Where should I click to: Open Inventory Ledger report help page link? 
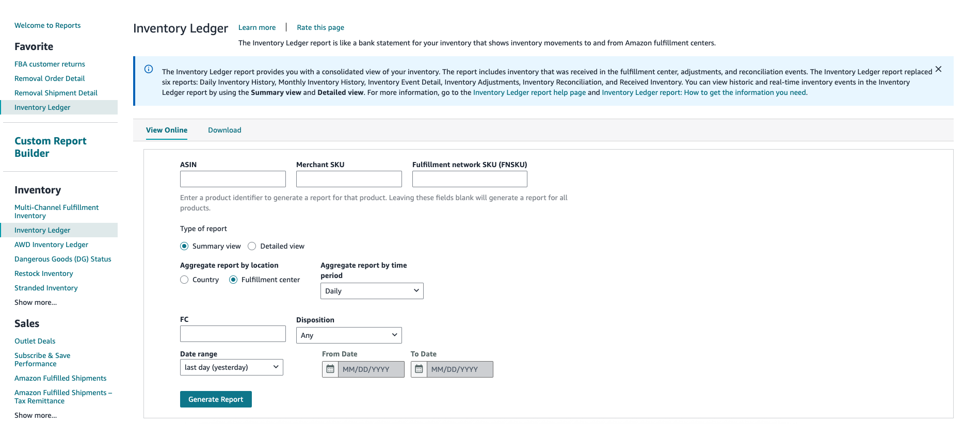(529, 92)
